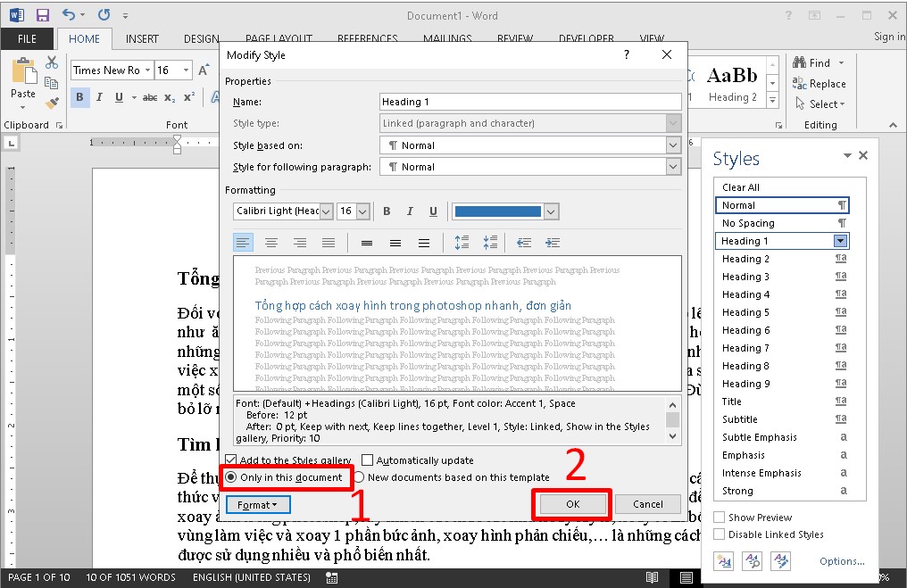
Task: Click OK to confirm style changes
Action: [572, 504]
